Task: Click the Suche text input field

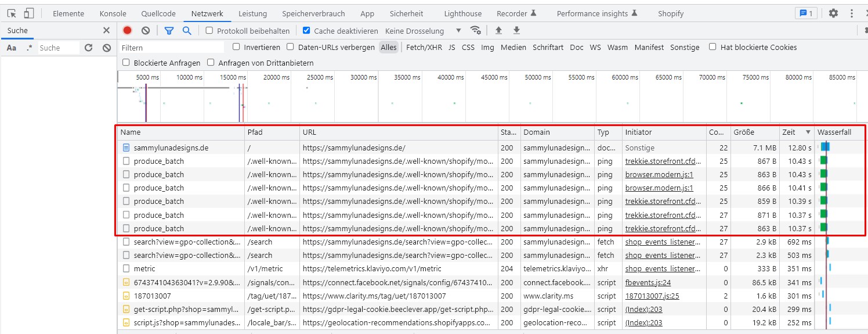Action: (x=59, y=48)
